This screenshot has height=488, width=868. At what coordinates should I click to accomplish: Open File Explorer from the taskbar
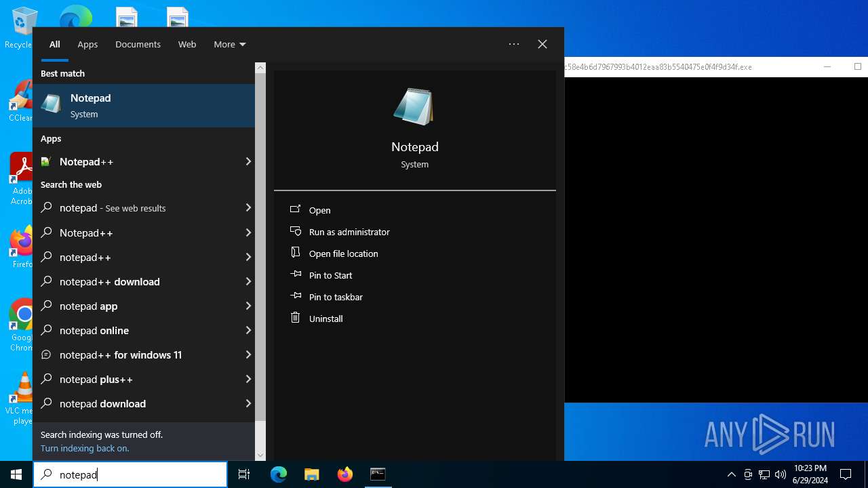point(311,474)
